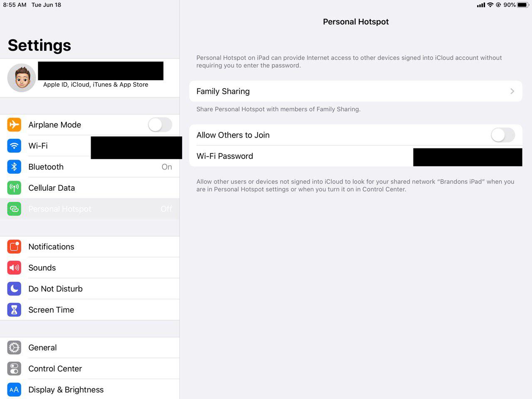532x399 pixels.
Task: Tap the General gear icon
Action: (14, 347)
